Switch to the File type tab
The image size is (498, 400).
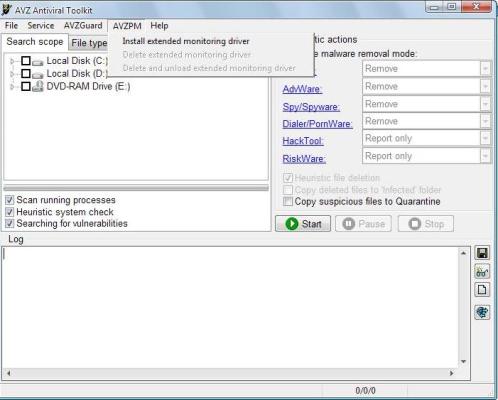click(x=89, y=43)
